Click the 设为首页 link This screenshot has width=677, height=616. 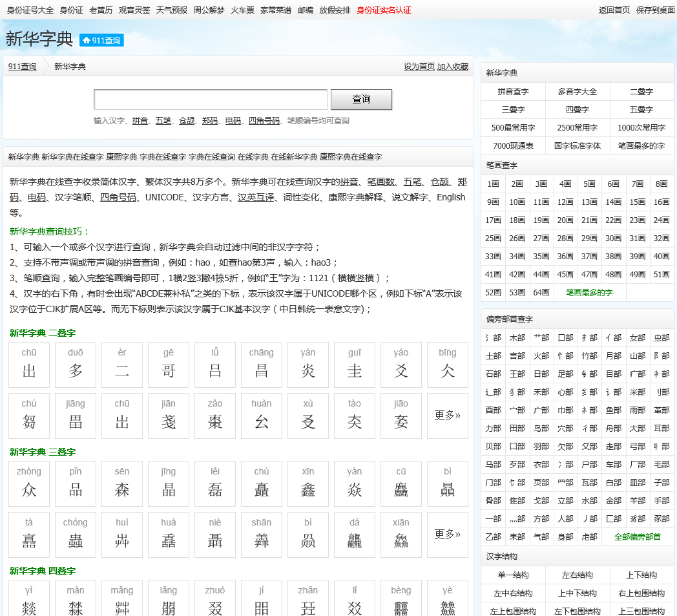[419, 67]
